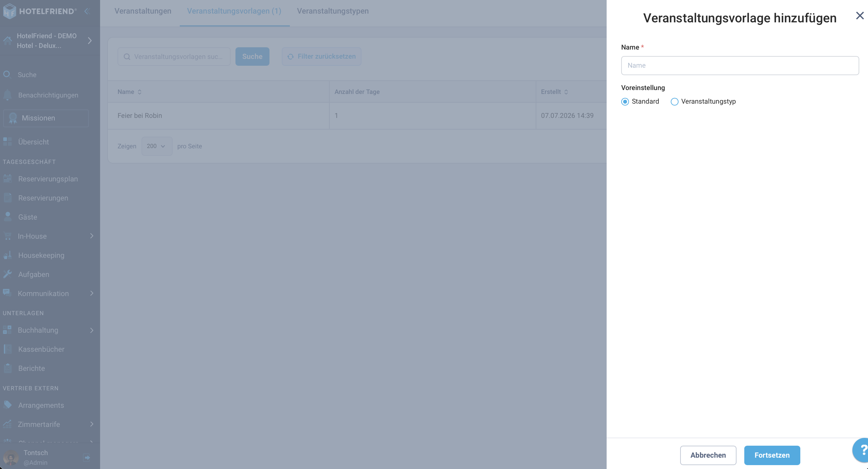Open Housekeeping broom icon
The width and height of the screenshot is (868, 469).
(7, 255)
